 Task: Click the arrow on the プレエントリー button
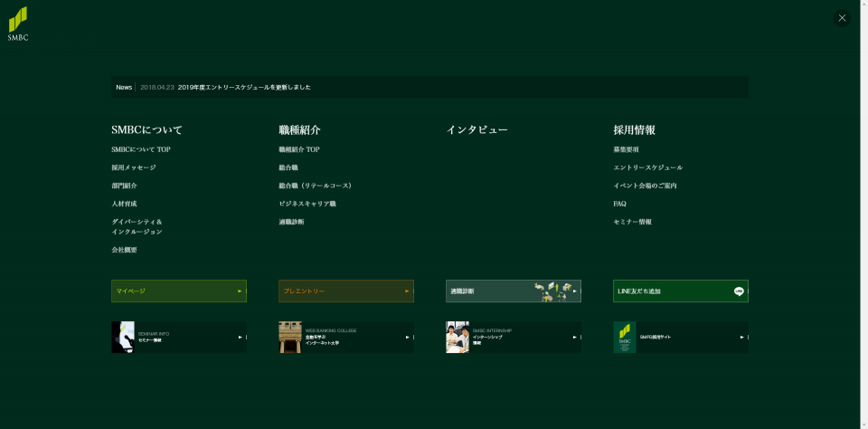click(407, 291)
